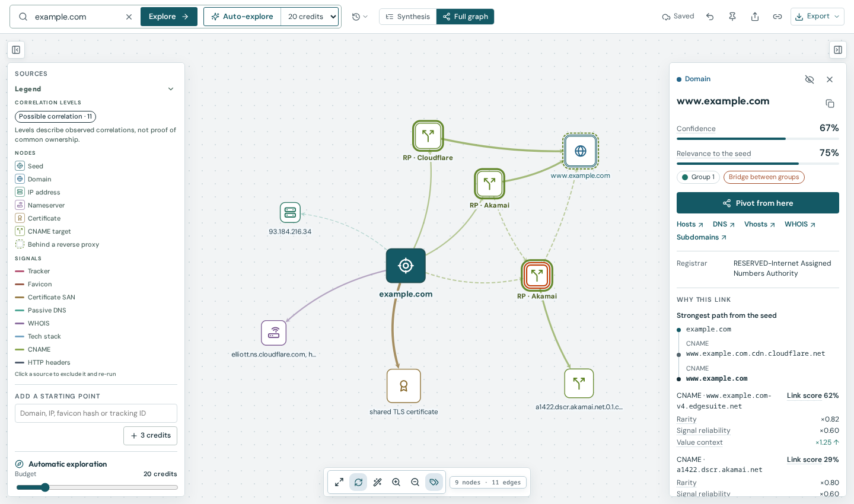Screen dimensions: 854x504
Task: Click the magic wand auto-layout icon
Action: pyautogui.click(x=377, y=482)
